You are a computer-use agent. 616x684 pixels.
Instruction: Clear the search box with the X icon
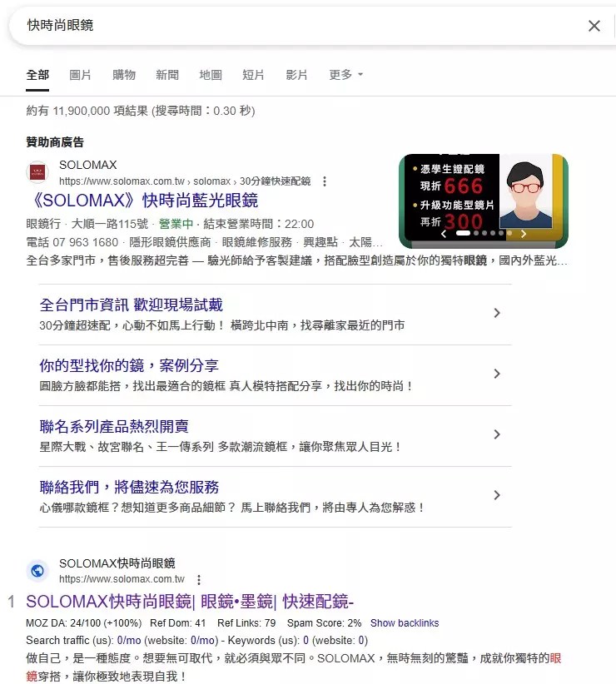point(594,26)
